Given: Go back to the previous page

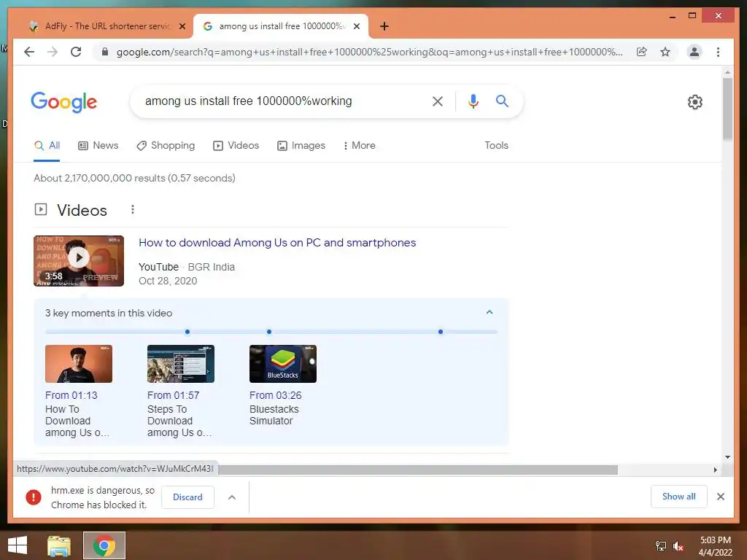Looking at the screenshot, I should click(29, 52).
